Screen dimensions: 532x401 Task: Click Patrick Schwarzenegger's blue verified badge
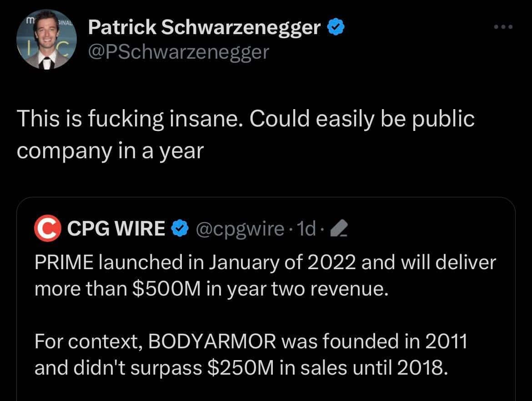tap(336, 27)
